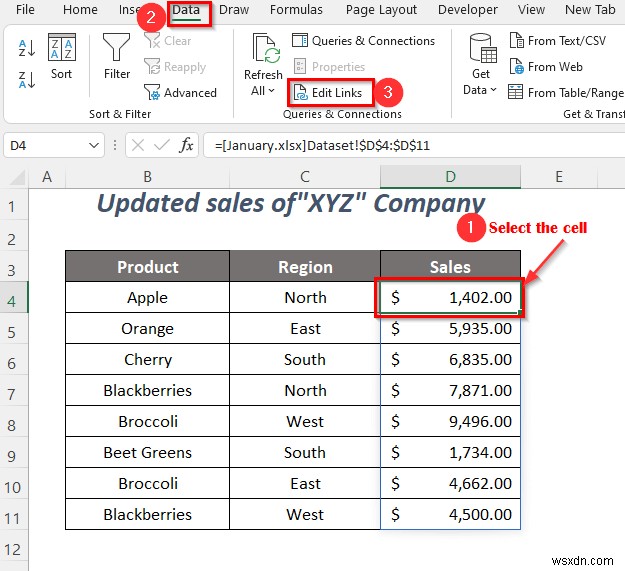The image size is (625, 571).
Task: Click the Refresh All icon
Action: tap(265, 49)
